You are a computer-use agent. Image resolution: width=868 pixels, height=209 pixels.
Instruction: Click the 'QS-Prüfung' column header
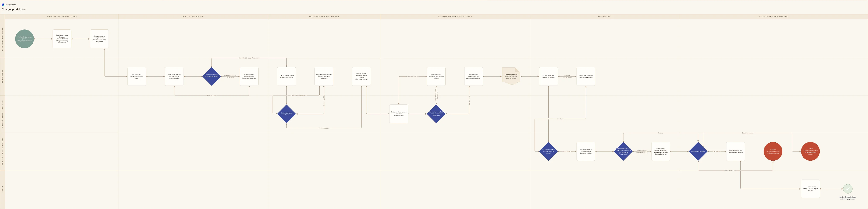pyautogui.click(x=605, y=17)
